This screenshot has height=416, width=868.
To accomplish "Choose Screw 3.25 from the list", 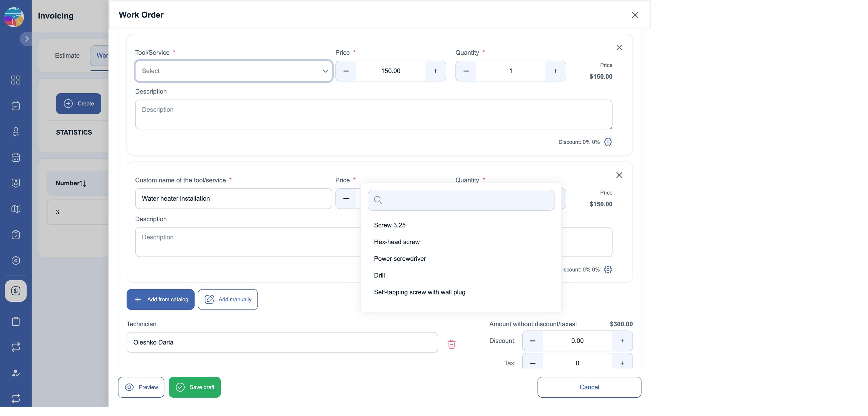I will tap(389, 225).
